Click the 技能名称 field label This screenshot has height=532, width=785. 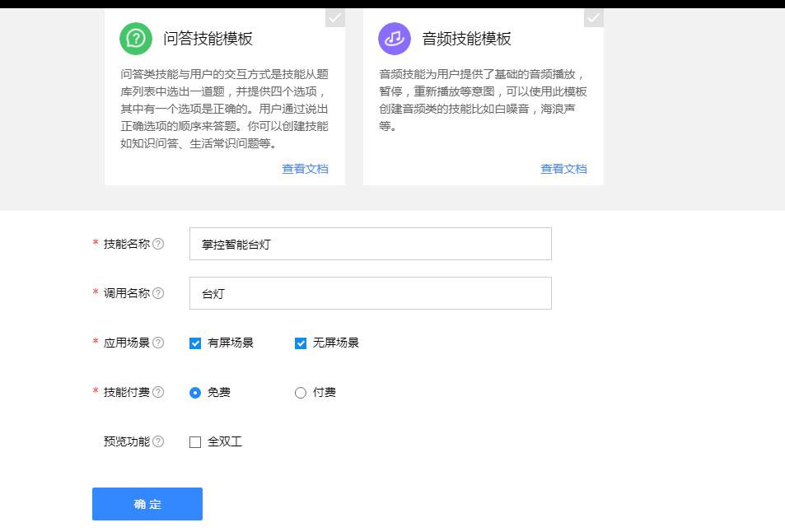(x=127, y=244)
